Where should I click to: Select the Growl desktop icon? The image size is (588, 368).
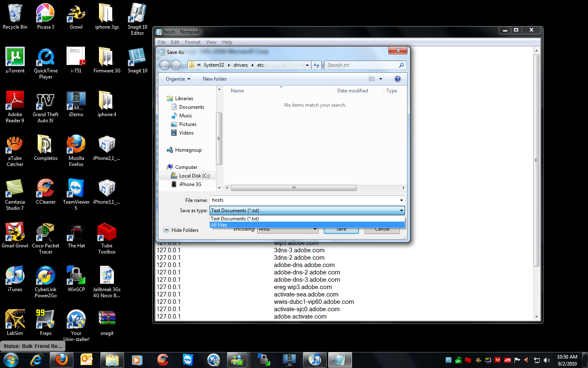(76, 16)
